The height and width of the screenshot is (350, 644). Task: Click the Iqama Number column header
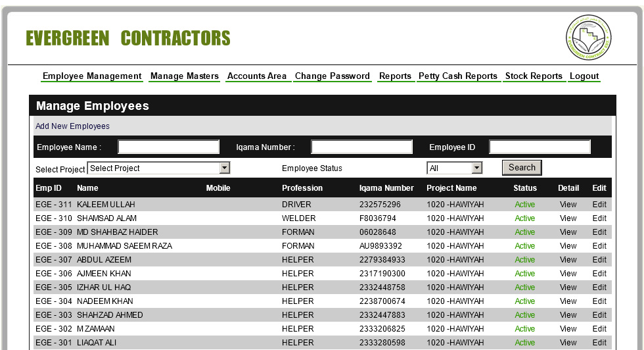[x=386, y=188]
